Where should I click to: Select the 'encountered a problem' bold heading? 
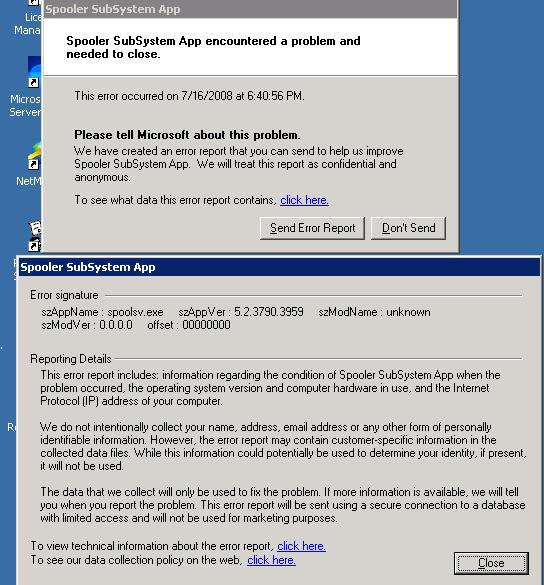point(213,47)
